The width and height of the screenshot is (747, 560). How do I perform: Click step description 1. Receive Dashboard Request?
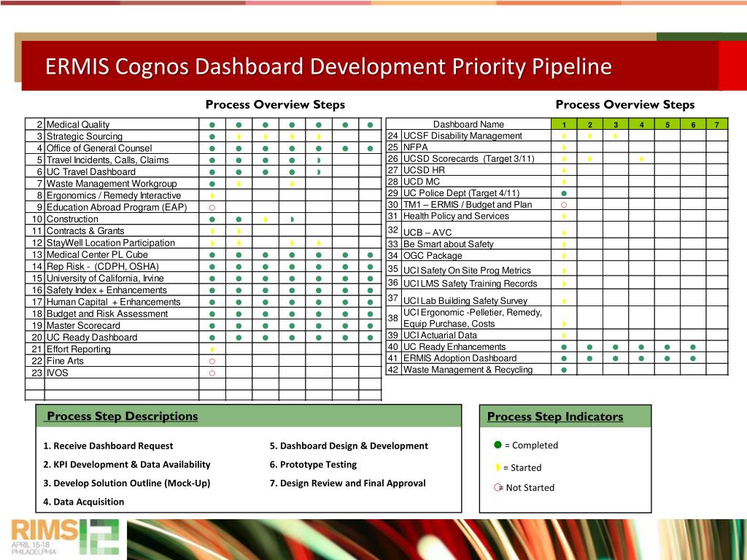(108, 446)
